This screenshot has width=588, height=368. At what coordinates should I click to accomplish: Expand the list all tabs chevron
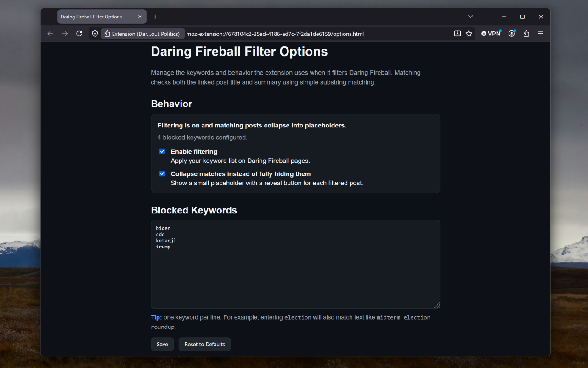click(470, 17)
